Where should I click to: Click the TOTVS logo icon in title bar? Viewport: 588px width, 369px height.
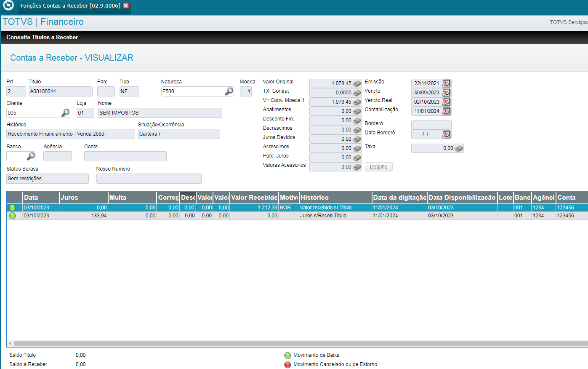(x=8, y=5)
